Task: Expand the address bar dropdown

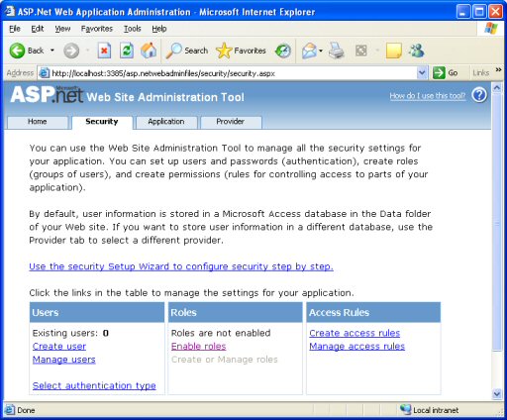Action: coord(422,73)
